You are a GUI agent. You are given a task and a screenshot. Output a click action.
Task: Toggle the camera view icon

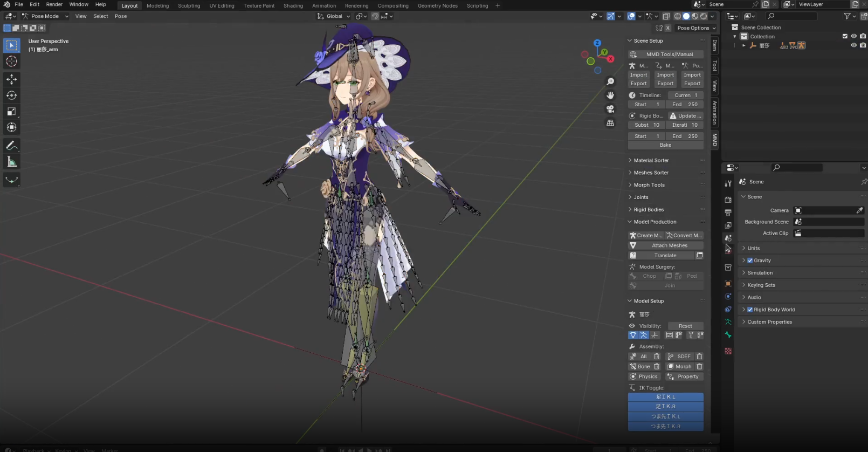coord(610,109)
